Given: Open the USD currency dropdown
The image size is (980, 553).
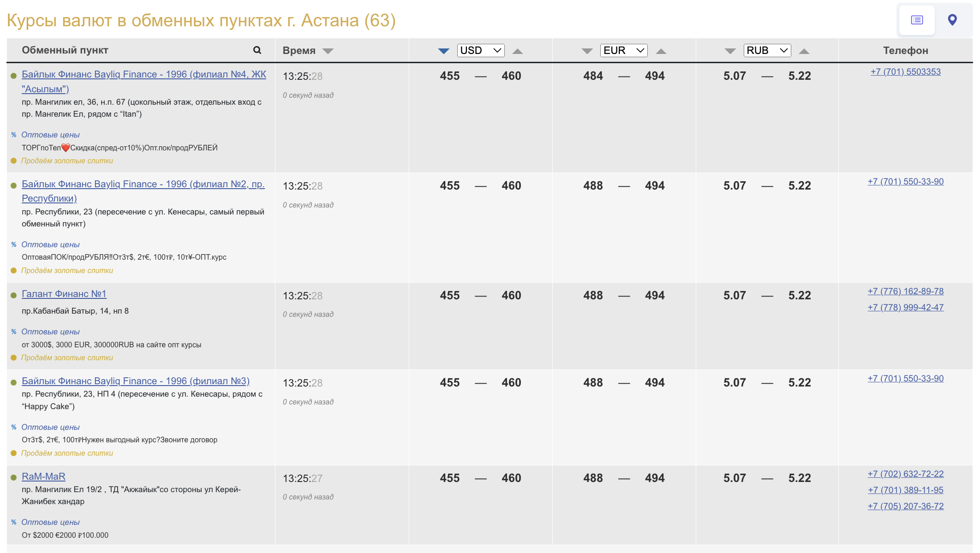Looking at the screenshot, I should pyautogui.click(x=480, y=50).
